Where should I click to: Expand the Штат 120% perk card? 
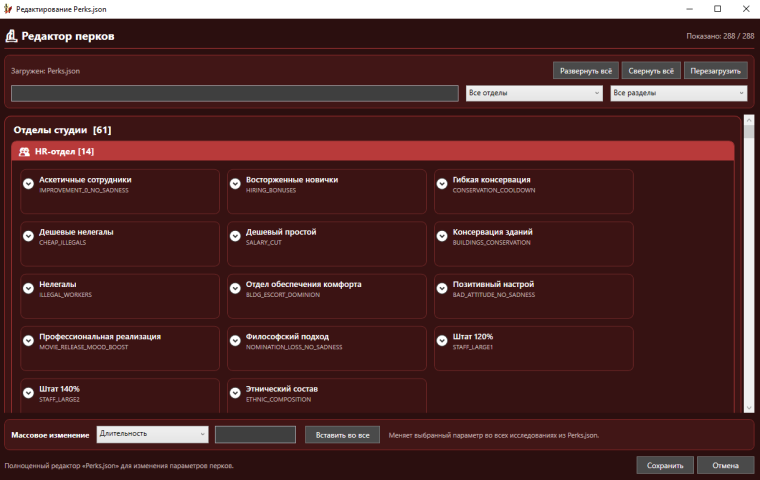tap(442, 341)
